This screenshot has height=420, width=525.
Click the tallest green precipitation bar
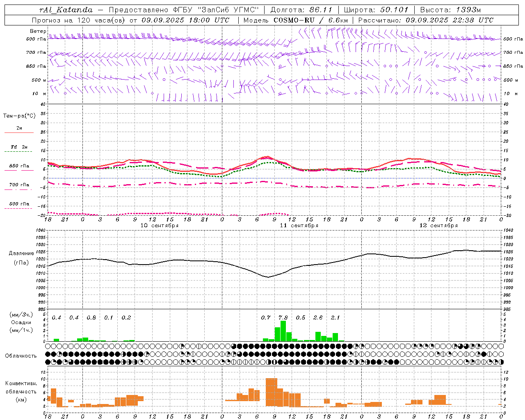click(283, 331)
